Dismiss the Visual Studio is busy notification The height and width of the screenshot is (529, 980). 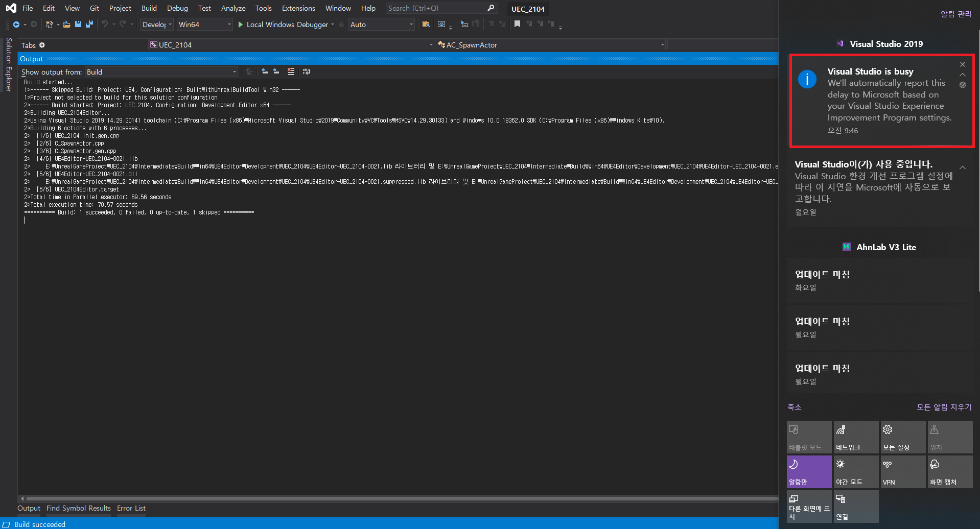(x=963, y=64)
